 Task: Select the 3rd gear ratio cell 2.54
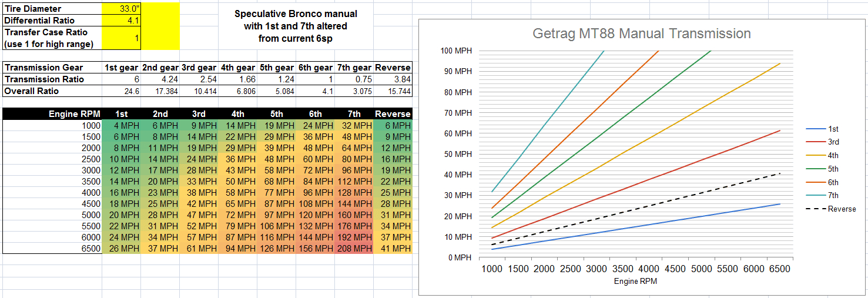click(199, 79)
